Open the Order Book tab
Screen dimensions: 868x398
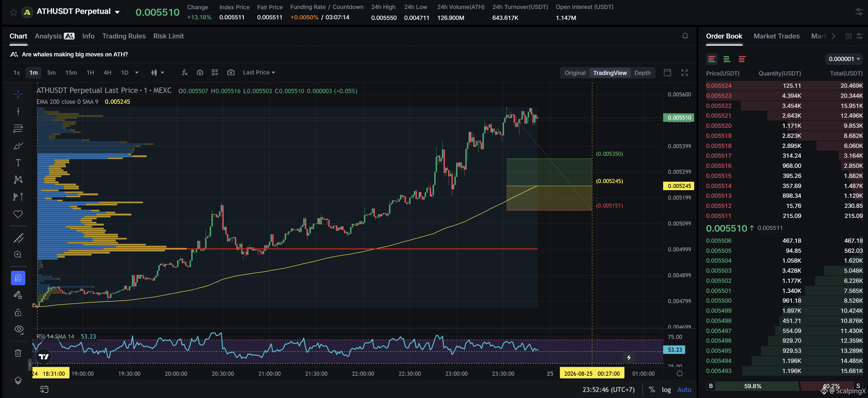[x=724, y=36]
